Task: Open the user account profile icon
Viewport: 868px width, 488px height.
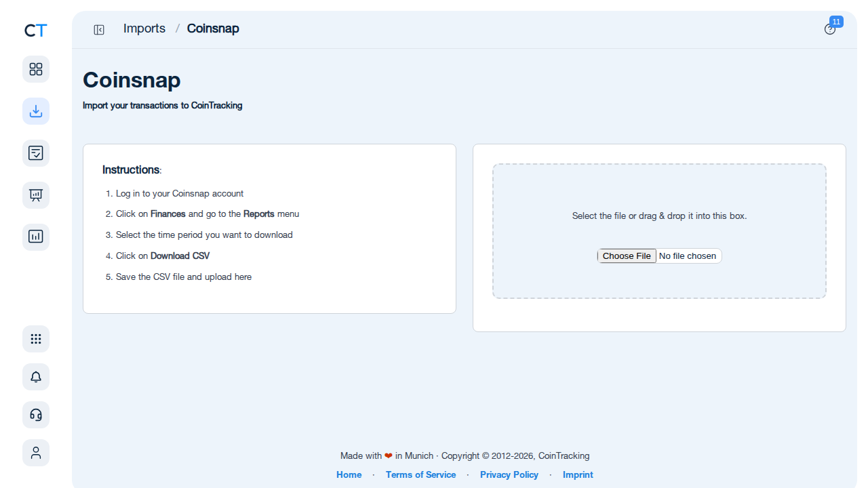Action: click(x=36, y=453)
